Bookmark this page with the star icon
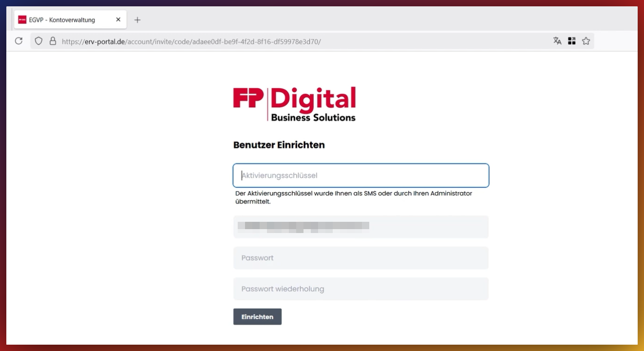The height and width of the screenshot is (351, 644). pos(586,41)
